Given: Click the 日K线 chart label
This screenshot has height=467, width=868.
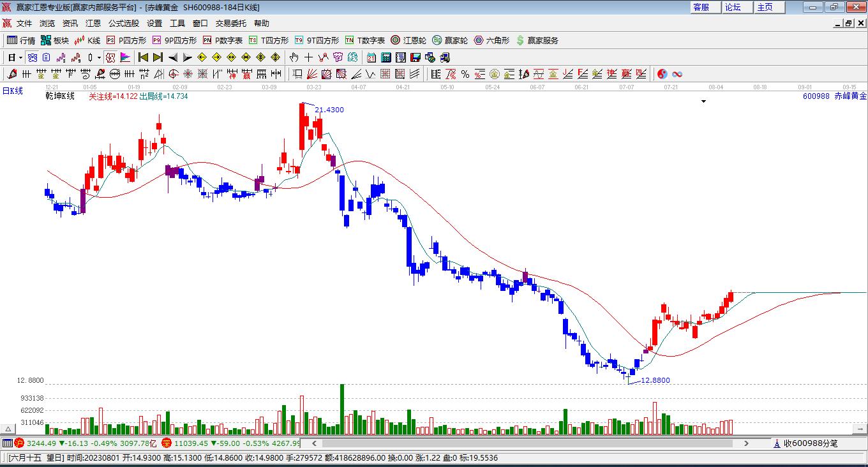Looking at the screenshot, I should tap(12, 91).
